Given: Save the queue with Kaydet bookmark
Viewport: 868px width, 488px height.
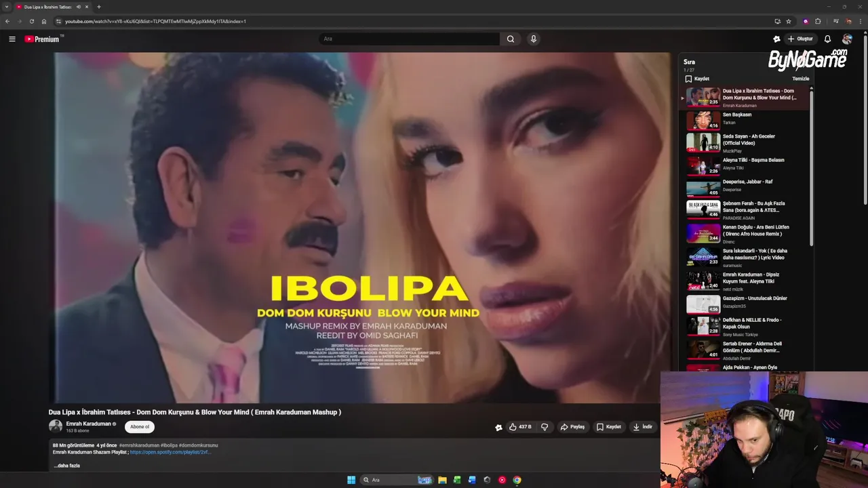Looking at the screenshot, I should coord(696,79).
